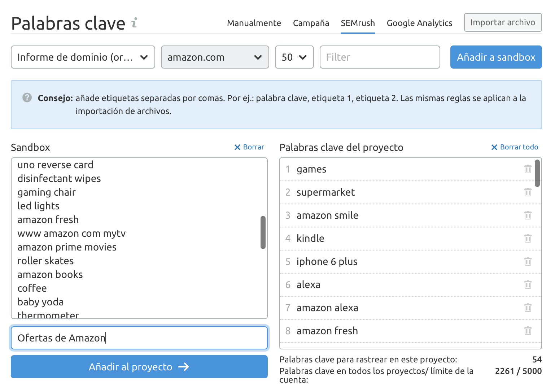Delete the 'games' keyword with trash icon
The width and height of the screenshot is (555, 392).
click(528, 169)
